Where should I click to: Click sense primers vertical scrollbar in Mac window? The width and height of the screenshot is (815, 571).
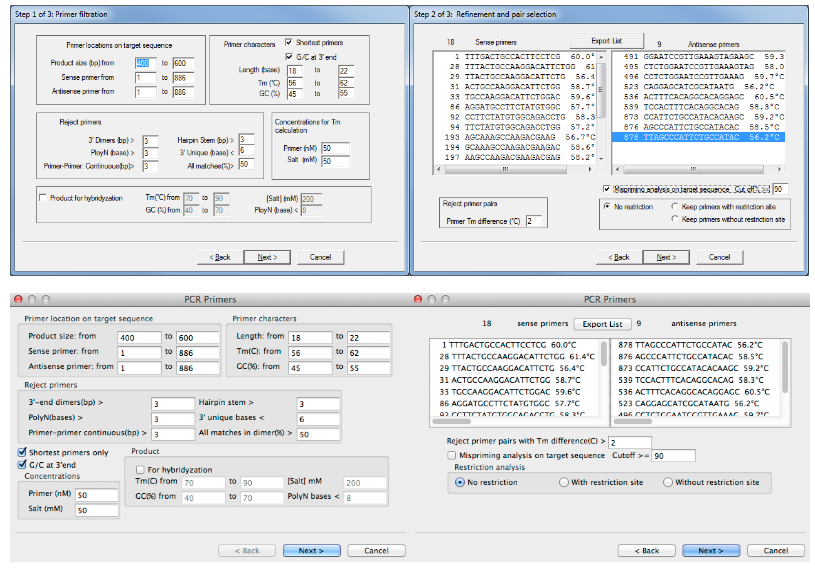coord(603,353)
